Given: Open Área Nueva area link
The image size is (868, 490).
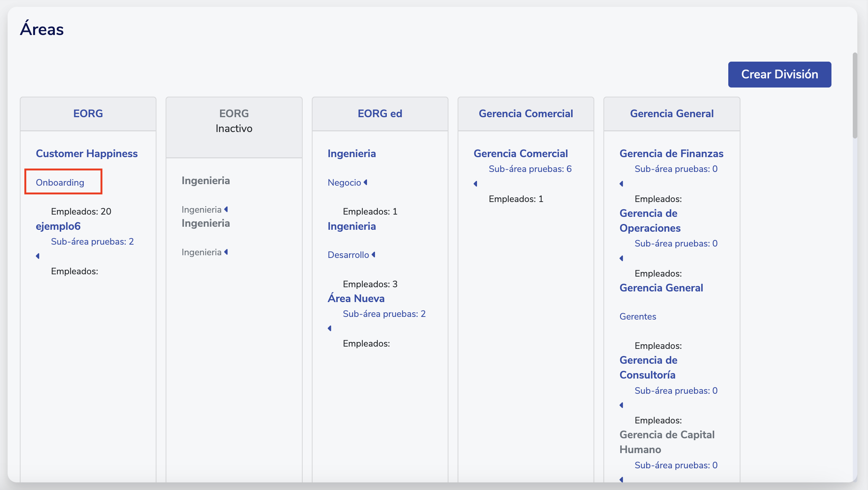Looking at the screenshot, I should coord(356,298).
